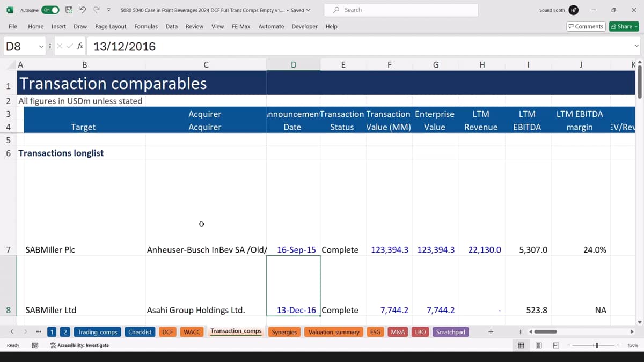Select row 8 header
The width and height of the screenshot is (644, 362).
coord(8,286)
